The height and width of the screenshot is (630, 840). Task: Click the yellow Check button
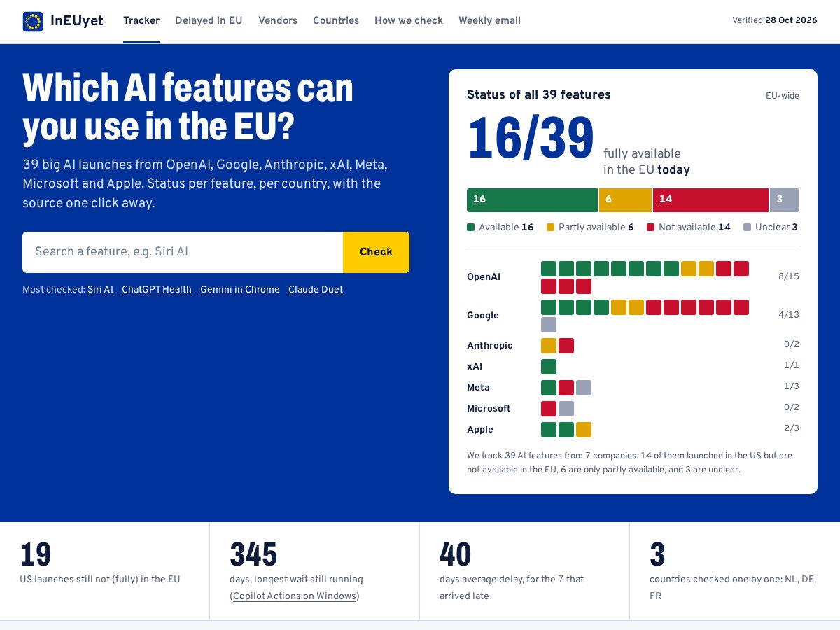tap(376, 252)
